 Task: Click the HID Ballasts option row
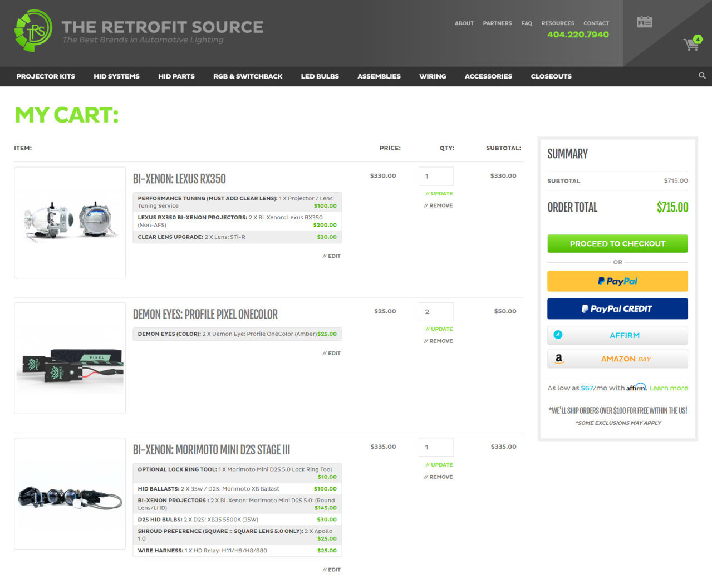pos(237,489)
